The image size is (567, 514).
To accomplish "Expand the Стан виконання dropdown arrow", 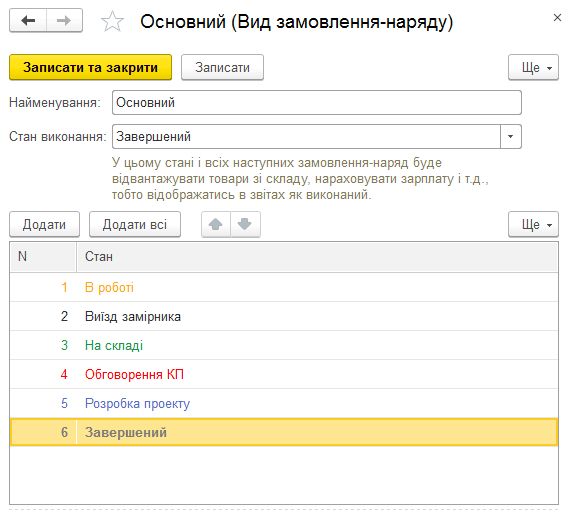I will pos(511,136).
